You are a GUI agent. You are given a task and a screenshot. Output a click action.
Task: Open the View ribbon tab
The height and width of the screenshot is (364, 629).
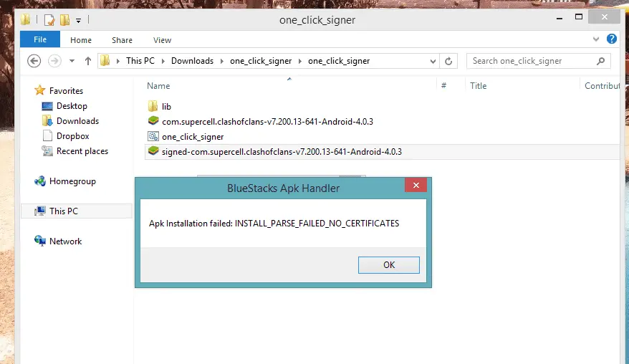tap(162, 40)
